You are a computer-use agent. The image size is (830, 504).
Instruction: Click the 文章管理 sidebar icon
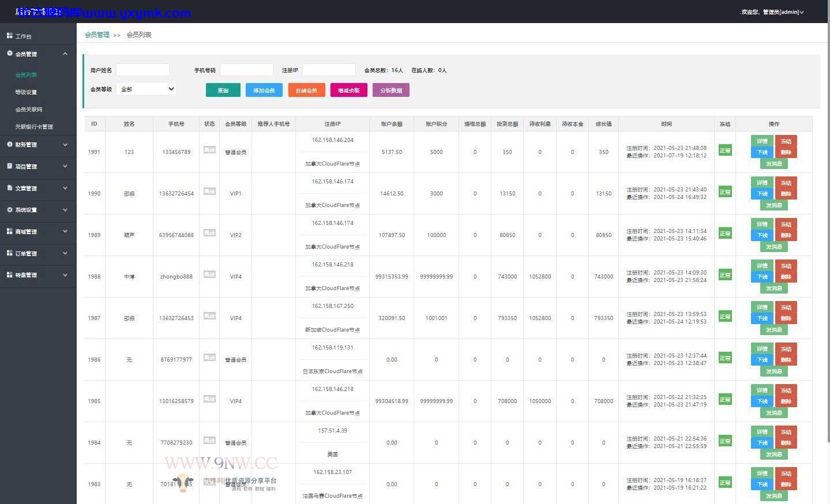tap(9, 188)
